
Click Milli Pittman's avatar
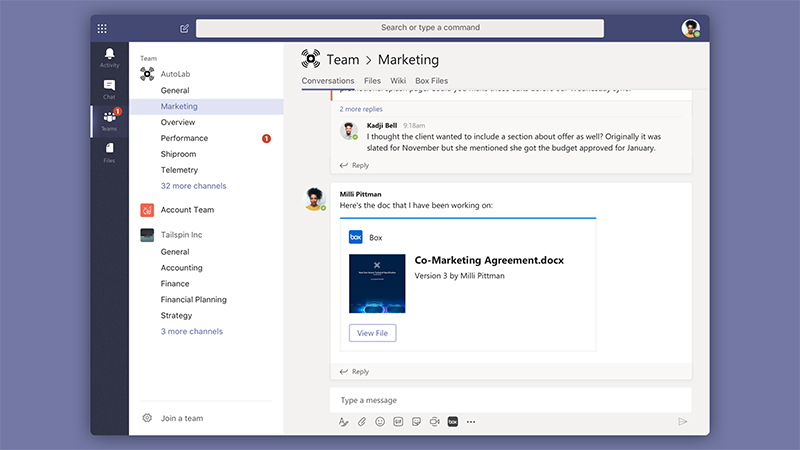pyautogui.click(x=314, y=199)
